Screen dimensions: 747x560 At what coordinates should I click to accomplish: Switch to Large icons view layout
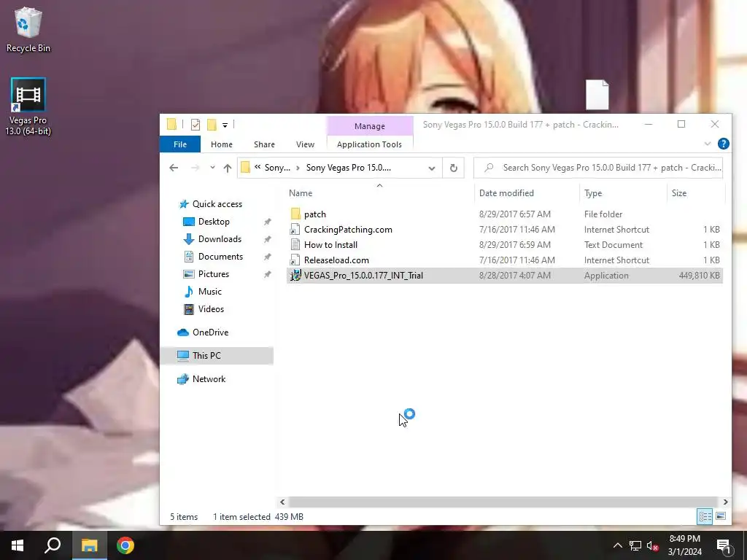(721, 516)
